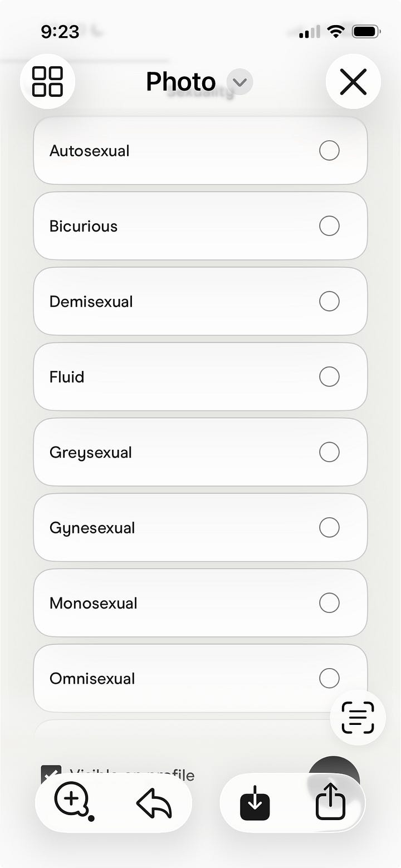Tap the battery status icon
Screen dimensions: 401x868
point(365,32)
